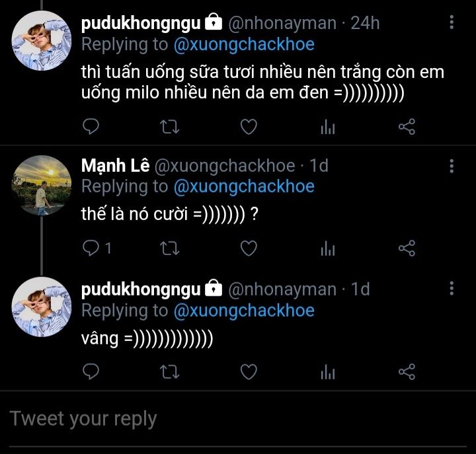This screenshot has height=454, width=476.
Task: Retweet the first tweet about sữa tươi
Action: [x=170, y=126]
